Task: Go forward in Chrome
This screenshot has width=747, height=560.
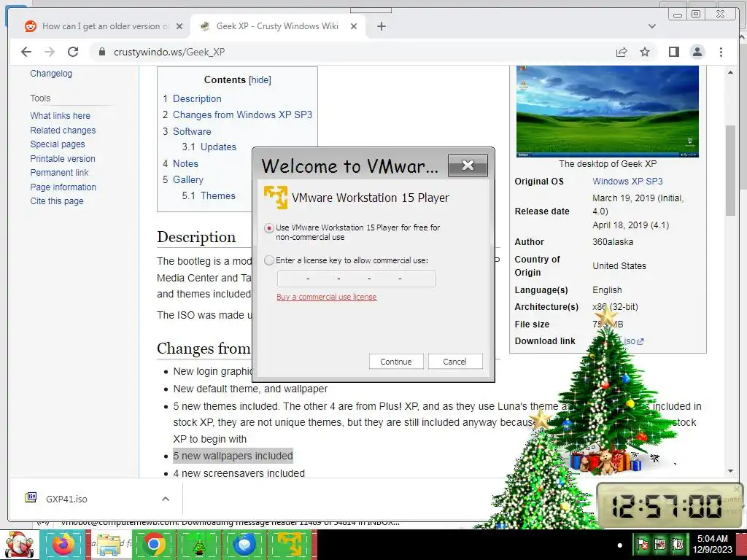Action: coord(50,52)
